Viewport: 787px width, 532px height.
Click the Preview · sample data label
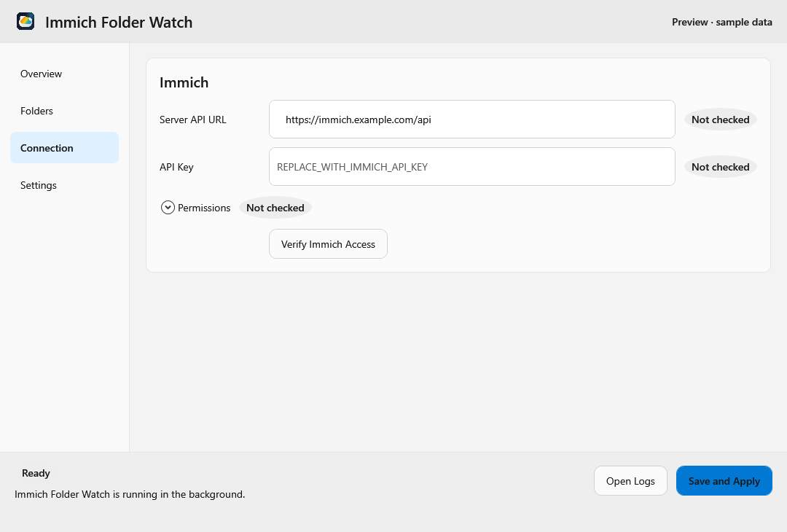pyautogui.click(x=721, y=22)
